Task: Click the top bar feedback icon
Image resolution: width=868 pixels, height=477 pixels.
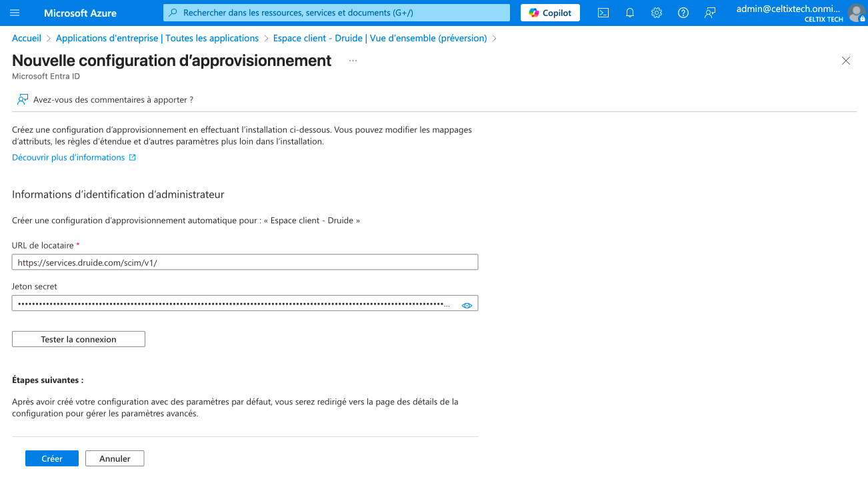Action: 709,13
